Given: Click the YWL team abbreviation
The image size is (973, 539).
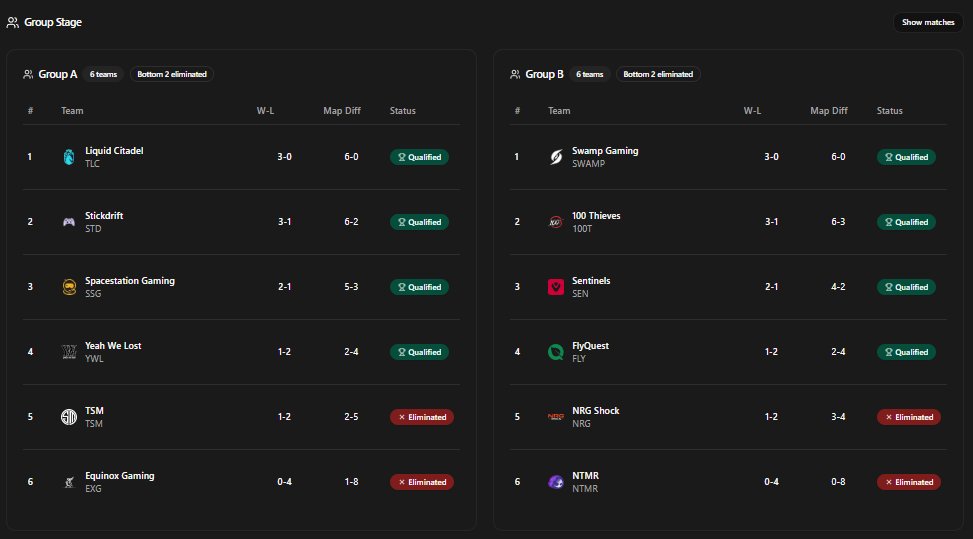Looking at the screenshot, I should tap(94, 359).
